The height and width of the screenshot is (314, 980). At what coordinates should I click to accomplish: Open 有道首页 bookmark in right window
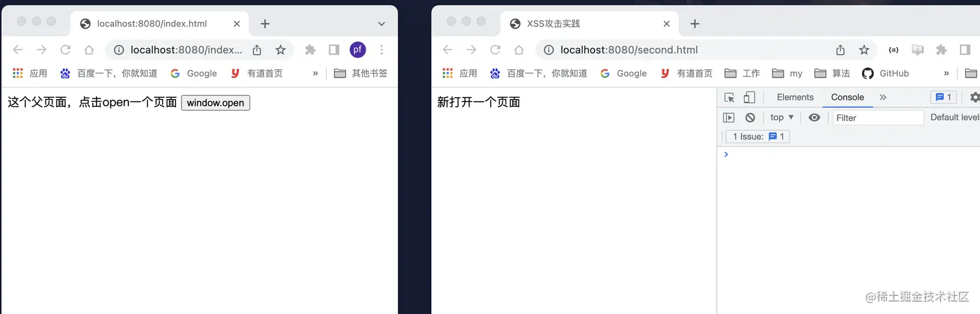click(686, 73)
